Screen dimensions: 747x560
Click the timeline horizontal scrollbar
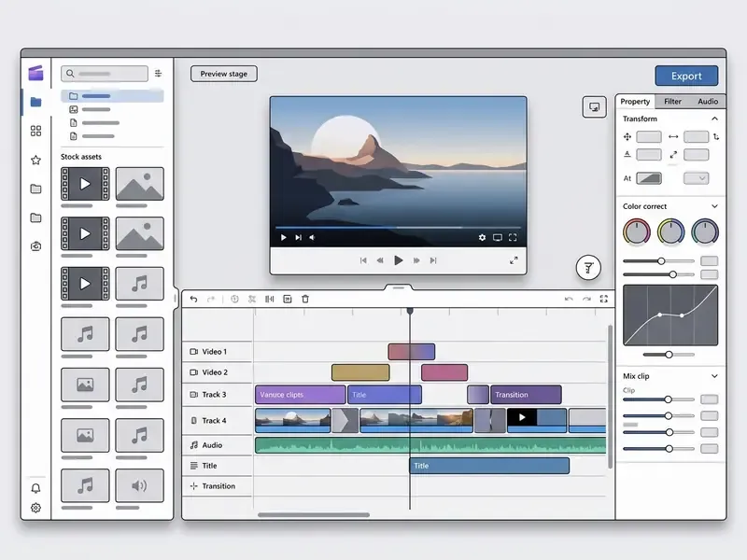coord(314,515)
